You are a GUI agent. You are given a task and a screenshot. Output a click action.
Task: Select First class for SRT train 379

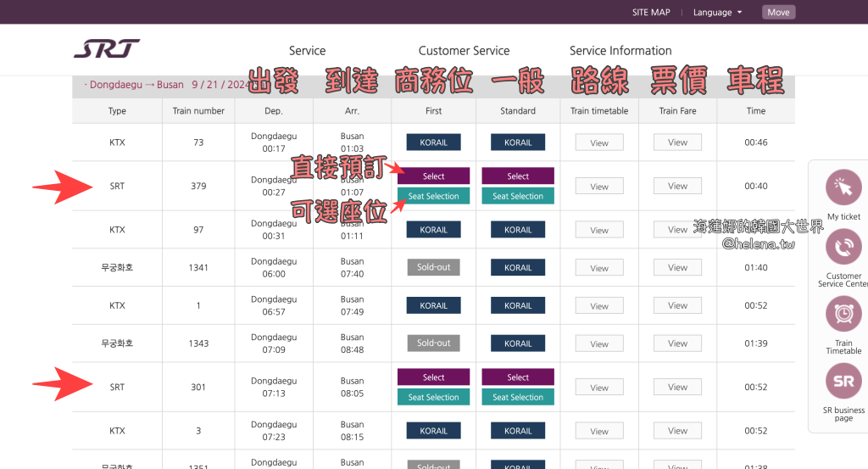pos(433,176)
